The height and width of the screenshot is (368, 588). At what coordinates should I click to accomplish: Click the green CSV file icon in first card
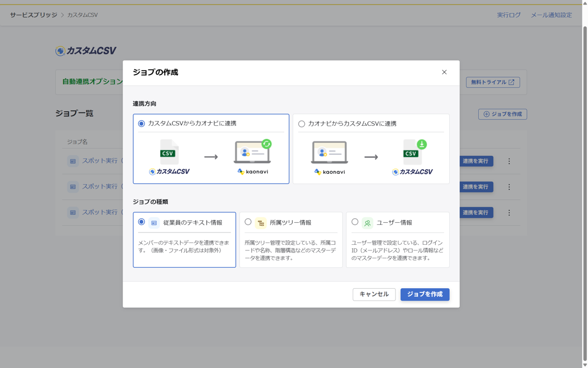tap(169, 152)
